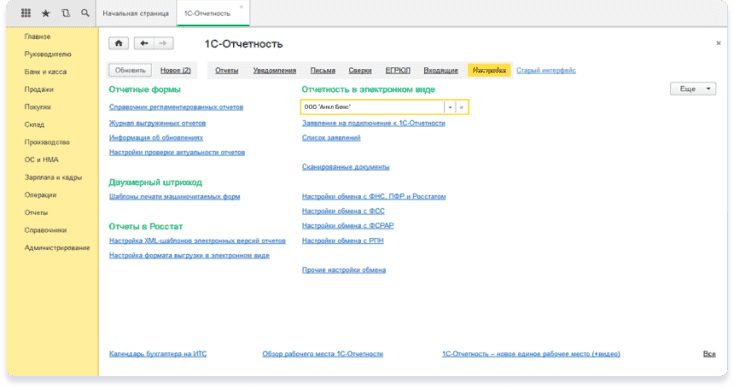Open Зарплата и кадры section
This screenshot has height=388, width=734.
(53, 177)
